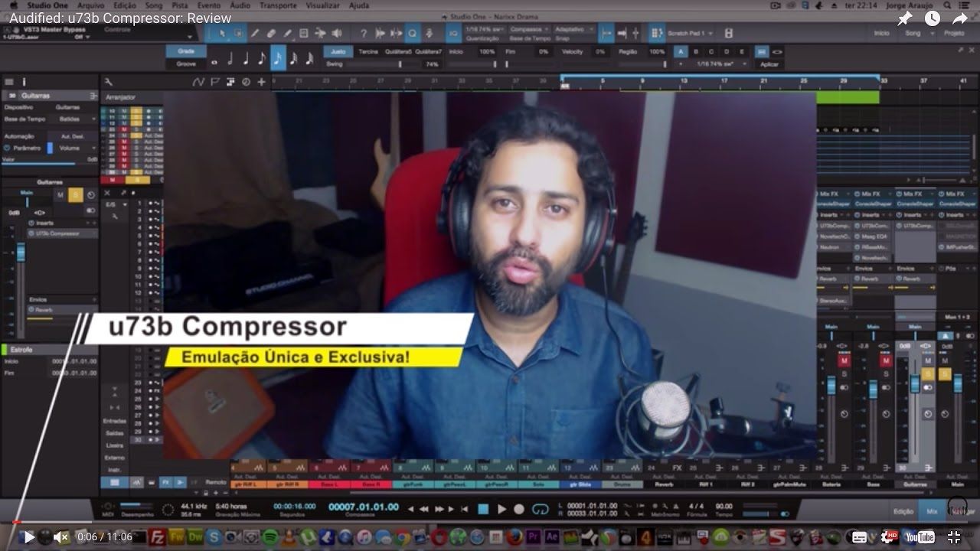Open the Ajuda menu
The width and height of the screenshot is (980, 551).
tap(358, 5)
